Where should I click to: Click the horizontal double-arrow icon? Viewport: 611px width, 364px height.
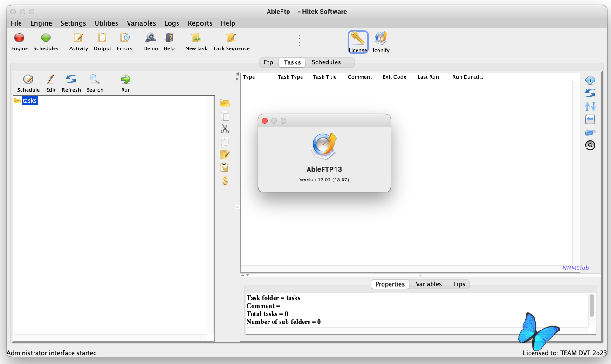coord(590,119)
